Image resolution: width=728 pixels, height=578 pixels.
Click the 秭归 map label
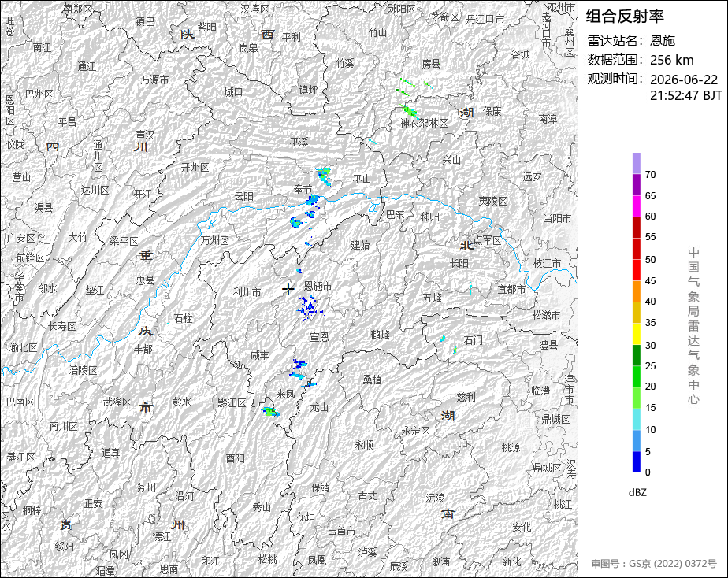click(x=429, y=217)
